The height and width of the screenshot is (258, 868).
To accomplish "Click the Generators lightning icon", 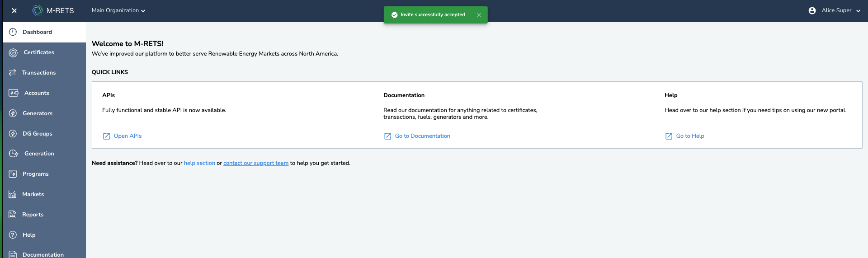I will tap(13, 113).
